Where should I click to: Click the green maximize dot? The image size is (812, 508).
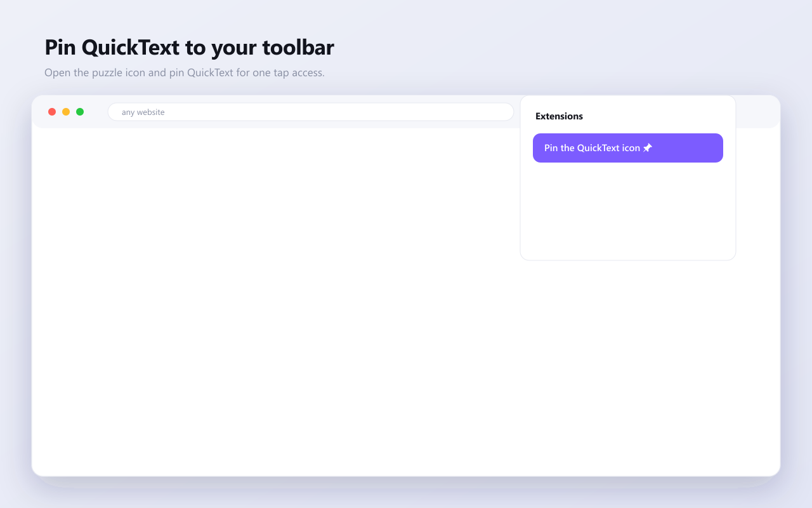(x=80, y=112)
